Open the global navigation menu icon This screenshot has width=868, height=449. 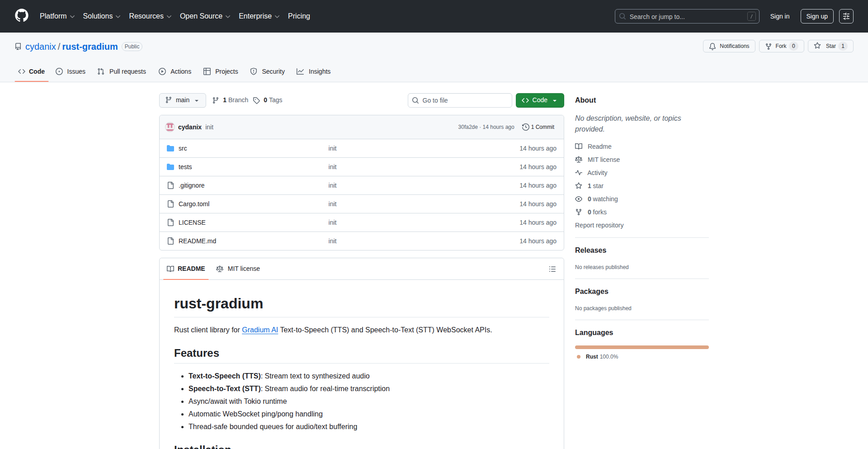[x=846, y=16]
